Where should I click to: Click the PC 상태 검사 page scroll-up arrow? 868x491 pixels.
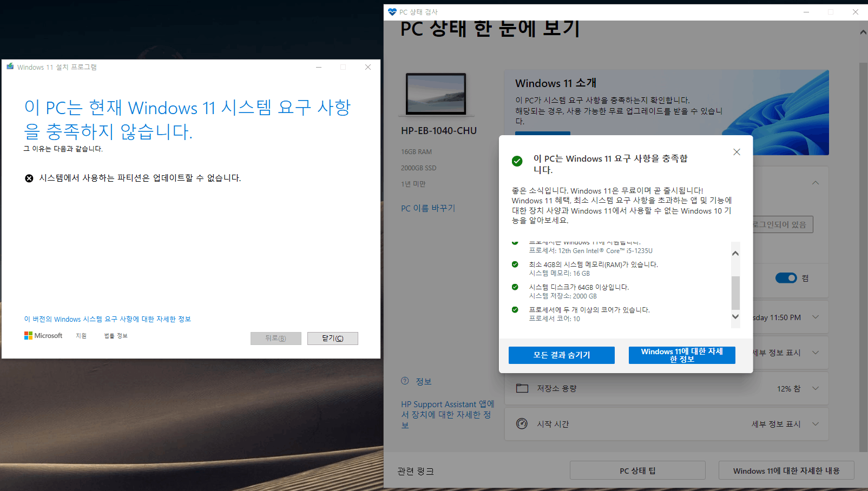tap(863, 32)
